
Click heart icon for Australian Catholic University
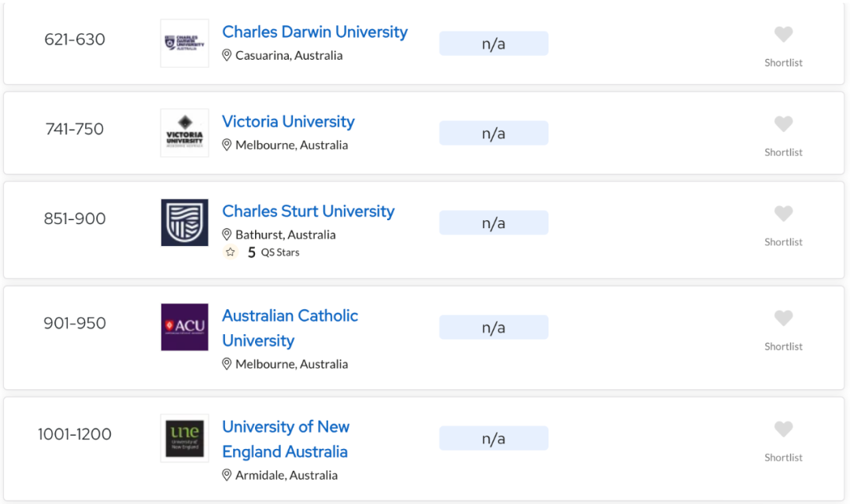(783, 318)
